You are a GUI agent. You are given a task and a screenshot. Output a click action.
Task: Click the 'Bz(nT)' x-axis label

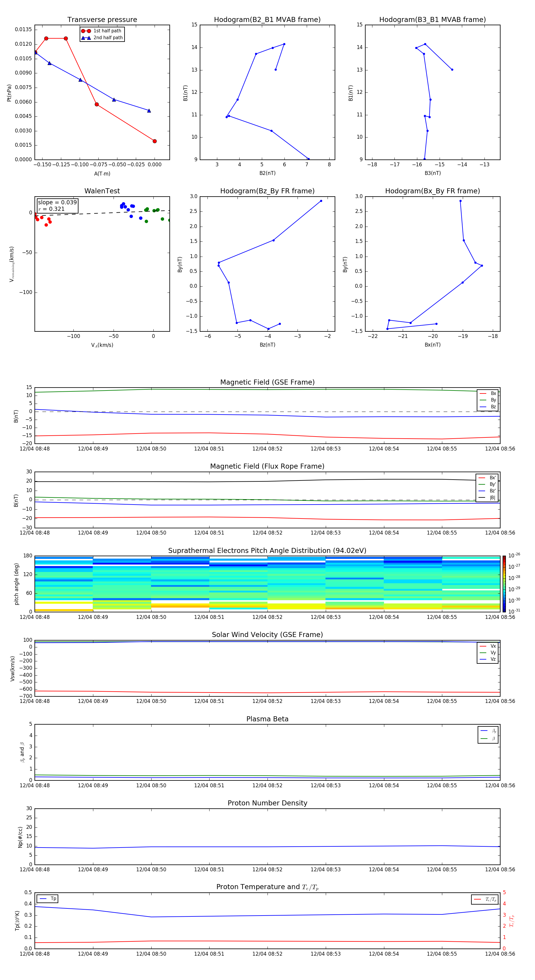(x=267, y=345)
